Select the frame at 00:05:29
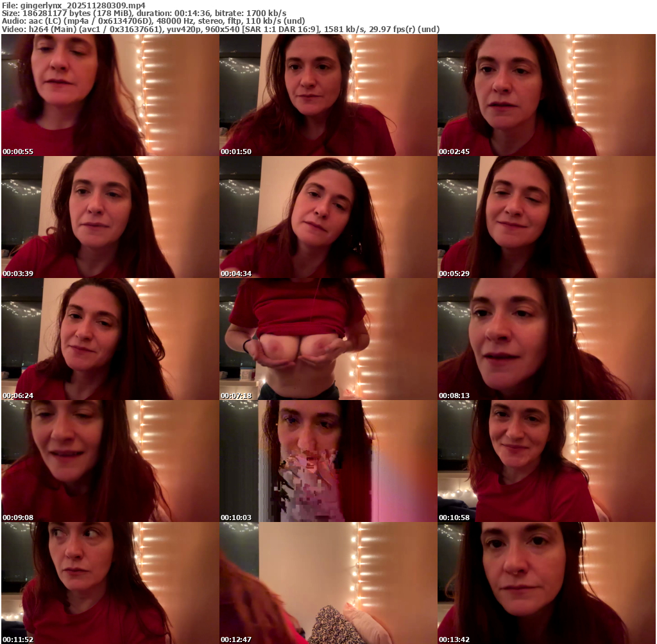Viewport: 657px width, 644px height. (547, 217)
